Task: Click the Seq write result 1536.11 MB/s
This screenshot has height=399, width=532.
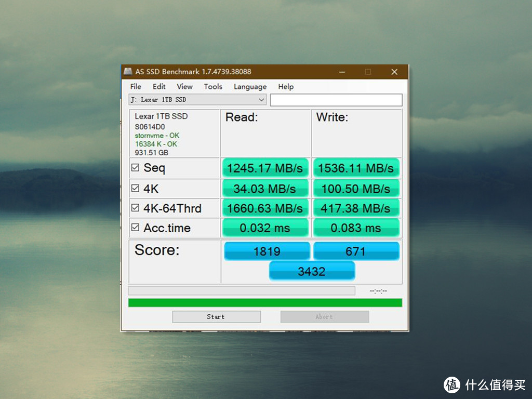Action: click(x=356, y=168)
